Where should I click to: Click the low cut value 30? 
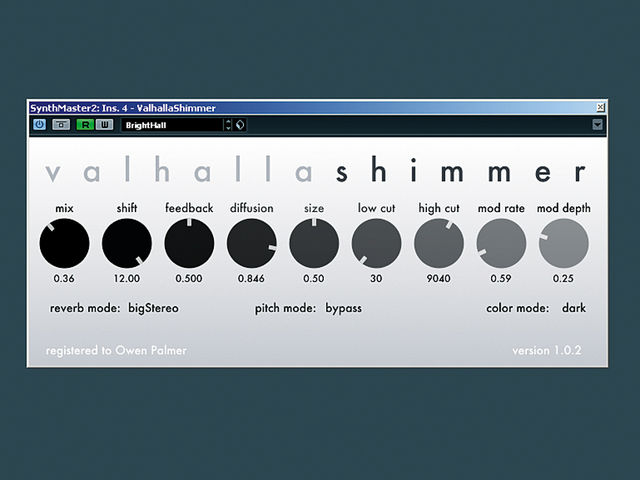[x=376, y=278]
